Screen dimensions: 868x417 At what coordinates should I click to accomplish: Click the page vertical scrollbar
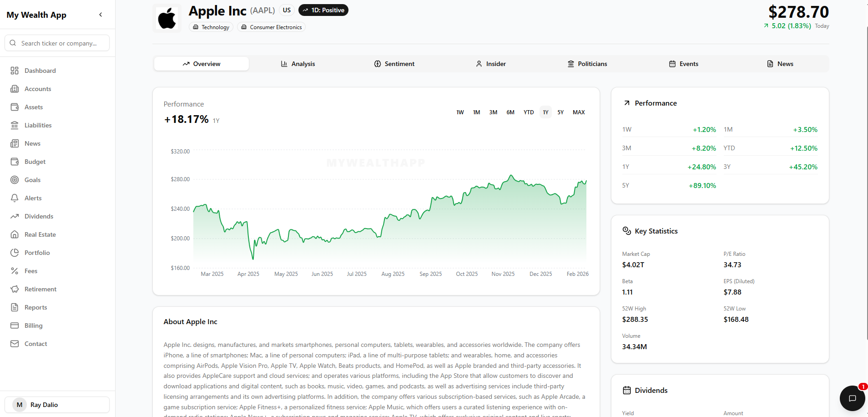click(x=866, y=182)
